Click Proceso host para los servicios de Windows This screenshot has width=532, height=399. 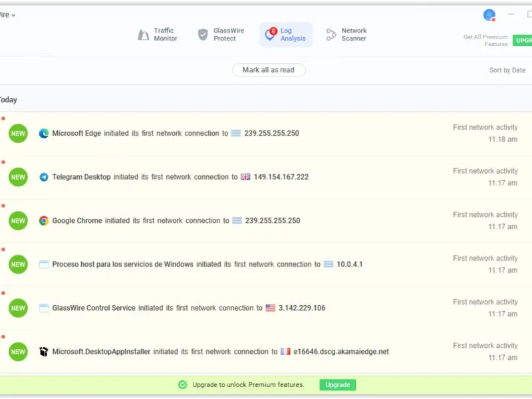tap(123, 264)
